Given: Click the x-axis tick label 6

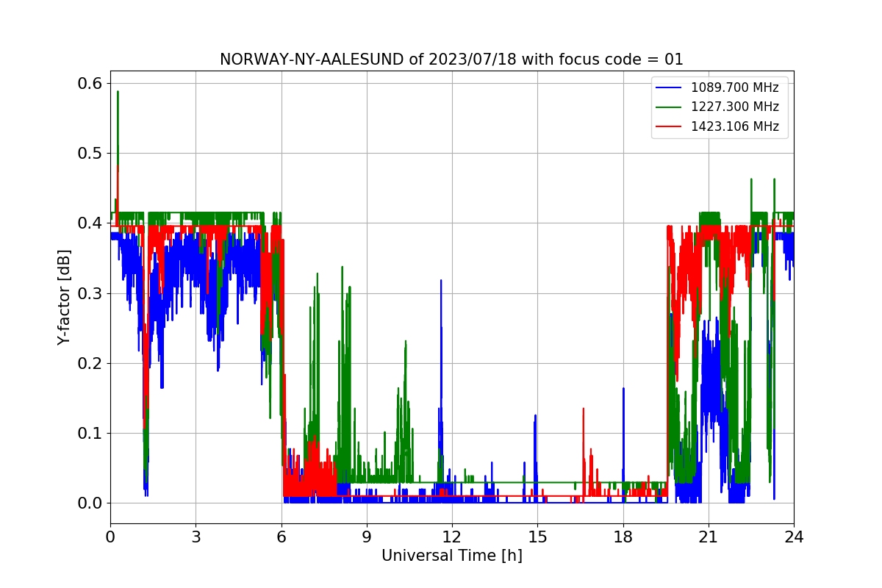Looking at the screenshot, I should 282,536.
